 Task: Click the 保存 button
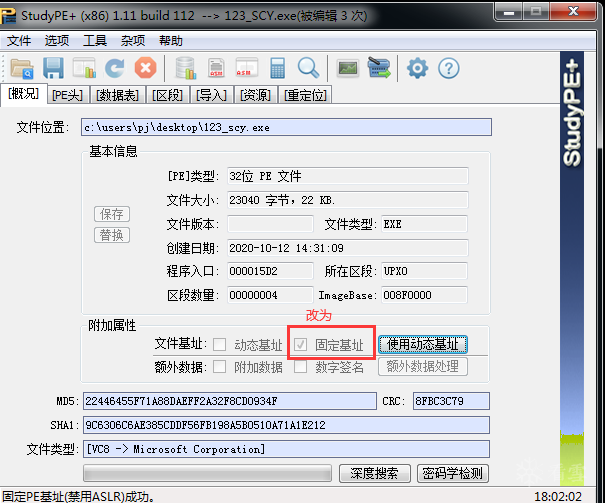click(112, 214)
